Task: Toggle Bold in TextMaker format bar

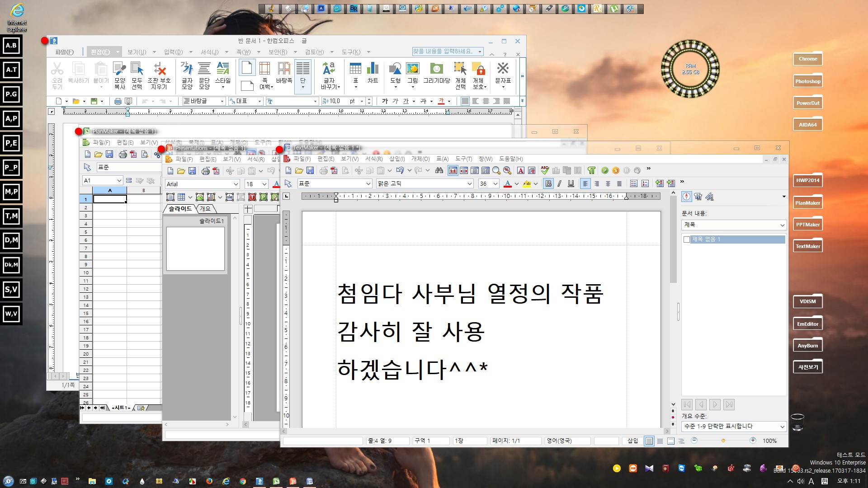Action: click(x=548, y=183)
